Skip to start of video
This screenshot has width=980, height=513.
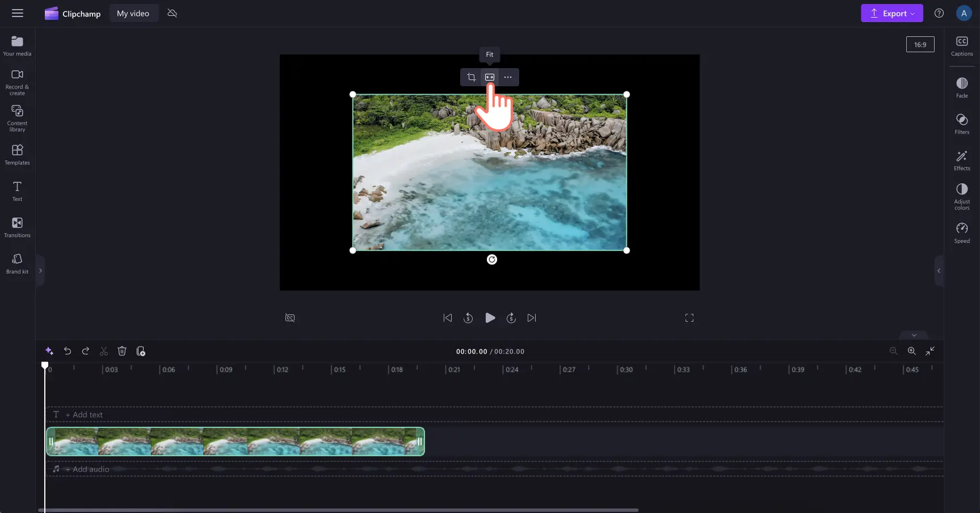pos(448,318)
